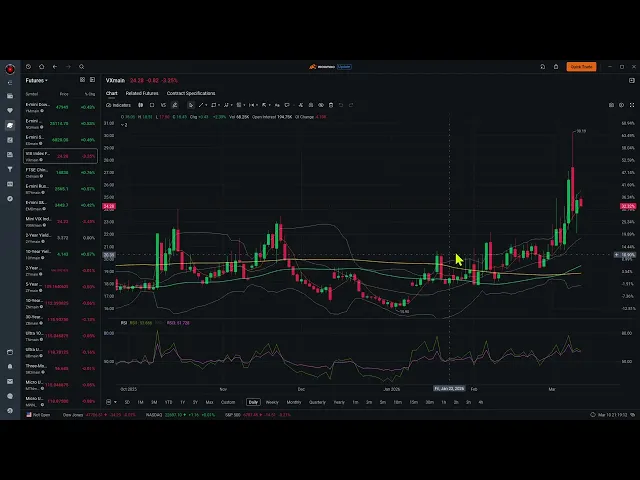Click the S&P 500 index ticker in status bar
This screenshot has height=480, width=640.
pos(258,415)
